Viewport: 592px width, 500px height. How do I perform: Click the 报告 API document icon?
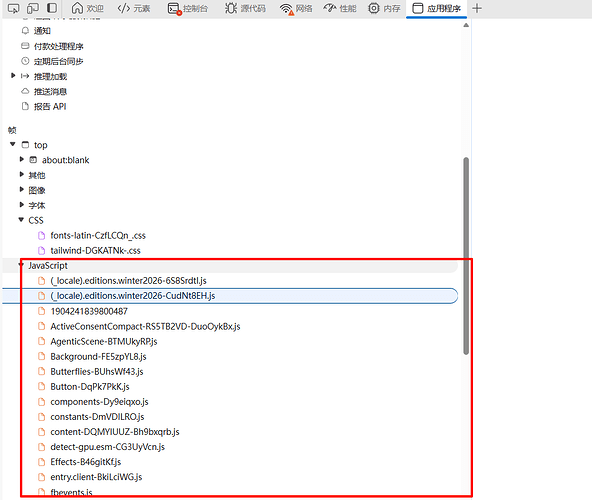(x=25, y=106)
